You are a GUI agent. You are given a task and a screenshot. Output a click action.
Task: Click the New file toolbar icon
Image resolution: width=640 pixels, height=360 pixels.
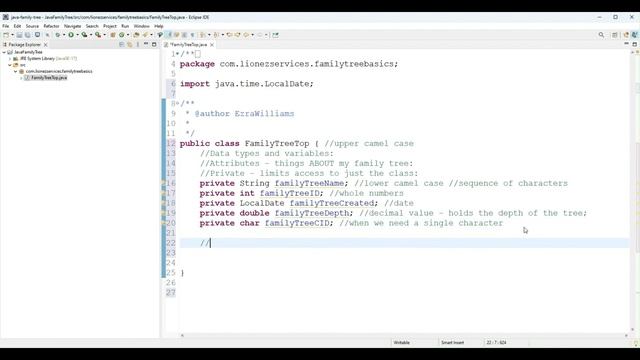click(6, 35)
